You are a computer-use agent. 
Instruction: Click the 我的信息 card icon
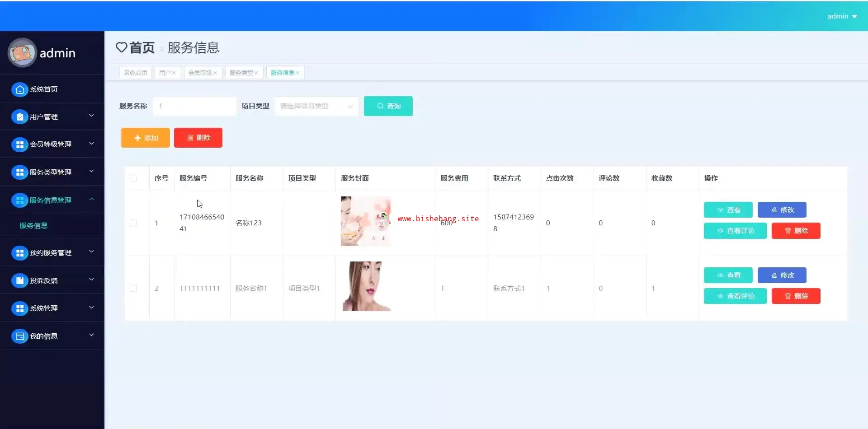pyautogui.click(x=19, y=336)
